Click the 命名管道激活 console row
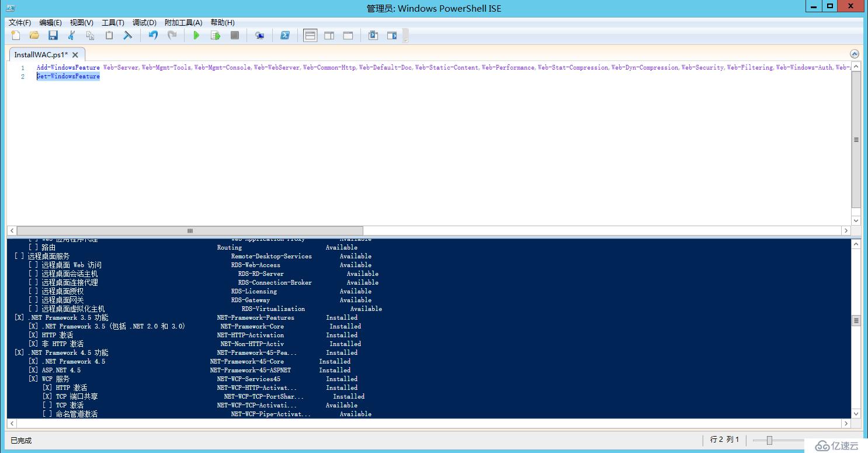868x453 pixels. click(207, 414)
